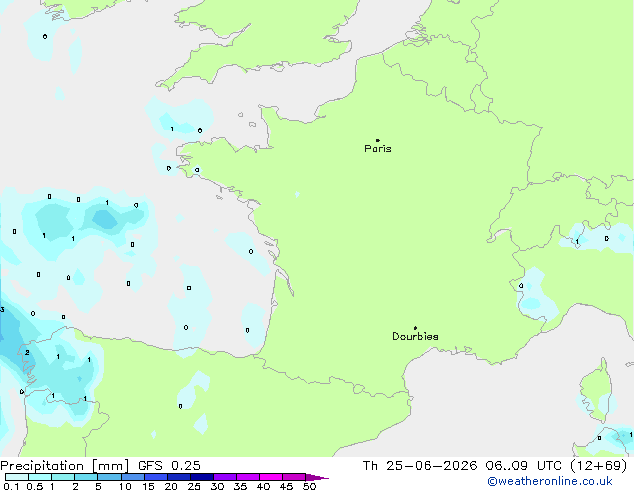This screenshot has height=490, width=634.
Task: Pick the legend swatch between 40 and 45
Action: (x=271, y=477)
